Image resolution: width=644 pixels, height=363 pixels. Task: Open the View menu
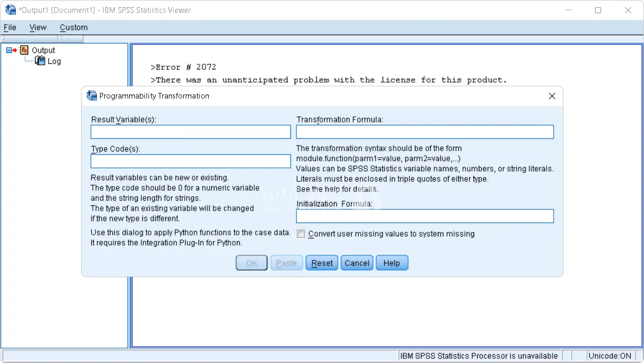pyautogui.click(x=38, y=28)
